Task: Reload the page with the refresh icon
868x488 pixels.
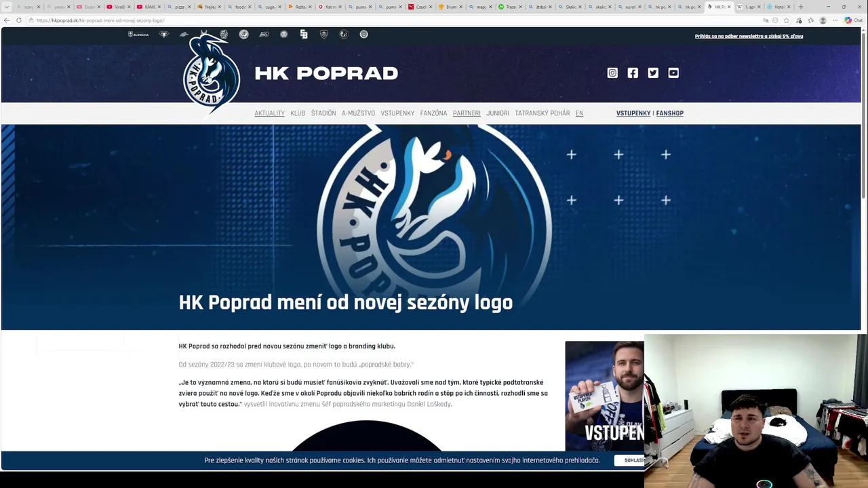Action: coord(19,20)
